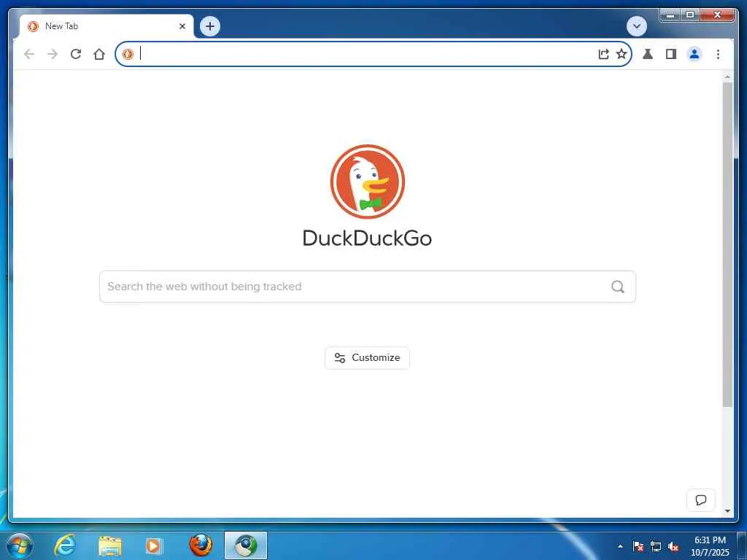The width and height of the screenshot is (747, 560).
Task: Click Show Desktop strip at taskbar end
Action: point(742,545)
